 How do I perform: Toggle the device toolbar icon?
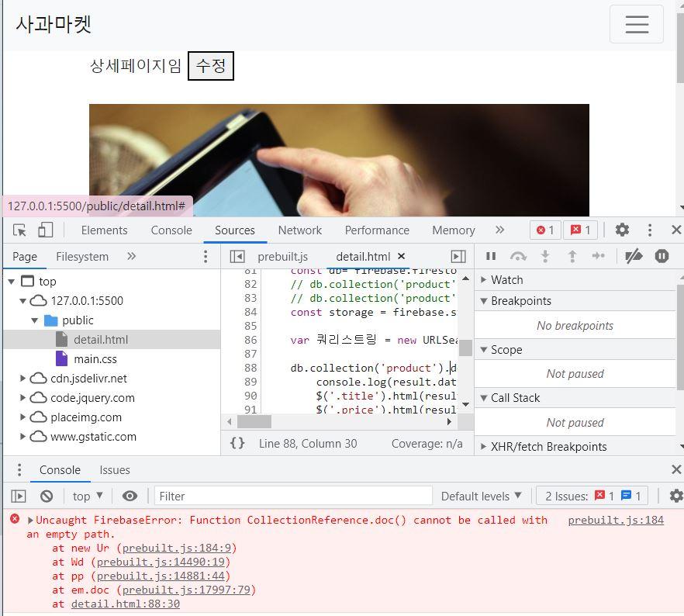[45, 230]
